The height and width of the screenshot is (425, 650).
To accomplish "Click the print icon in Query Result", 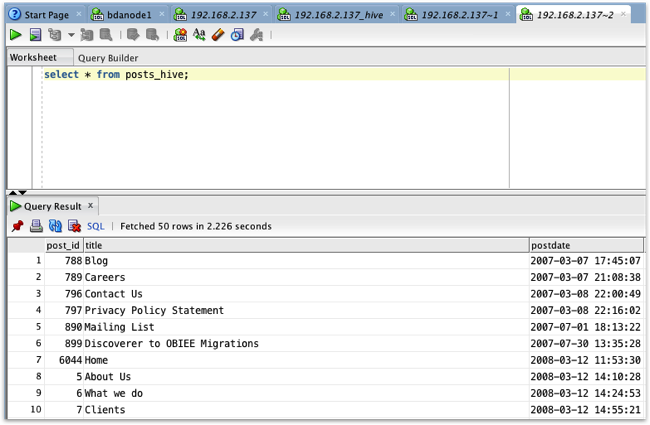I will tap(36, 226).
